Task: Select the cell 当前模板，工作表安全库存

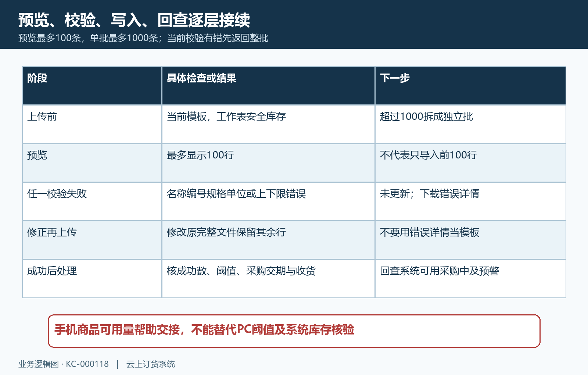Action: [268, 124]
